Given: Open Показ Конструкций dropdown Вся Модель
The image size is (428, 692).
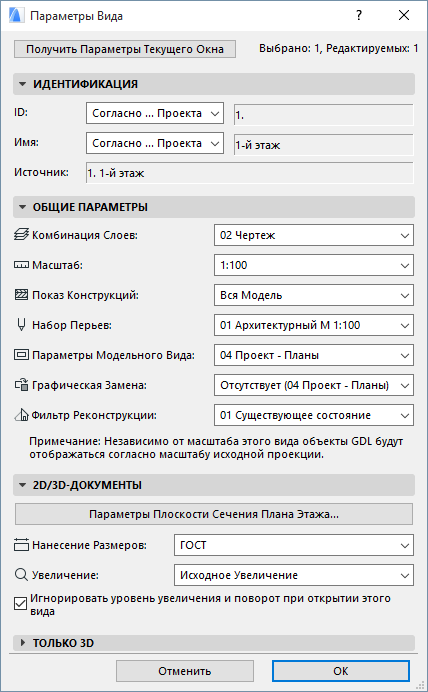Looking at the screenshot, I should pos(314,295).
